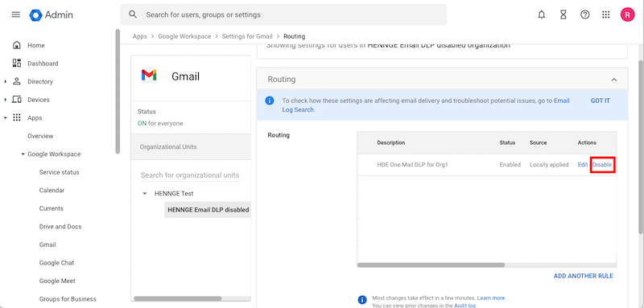Collapse the Google Workspace subsection
Viewport: 644px width, 308px height.
click(x=23, y=154)
